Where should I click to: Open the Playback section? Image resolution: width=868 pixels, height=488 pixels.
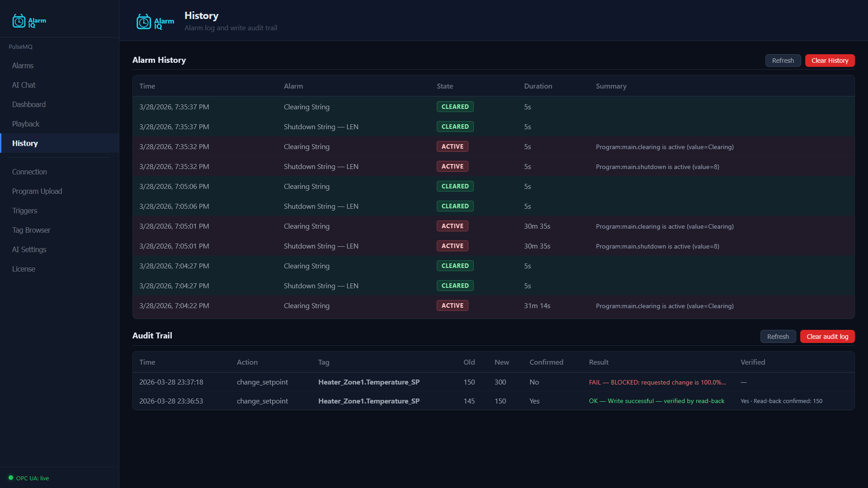25,123
